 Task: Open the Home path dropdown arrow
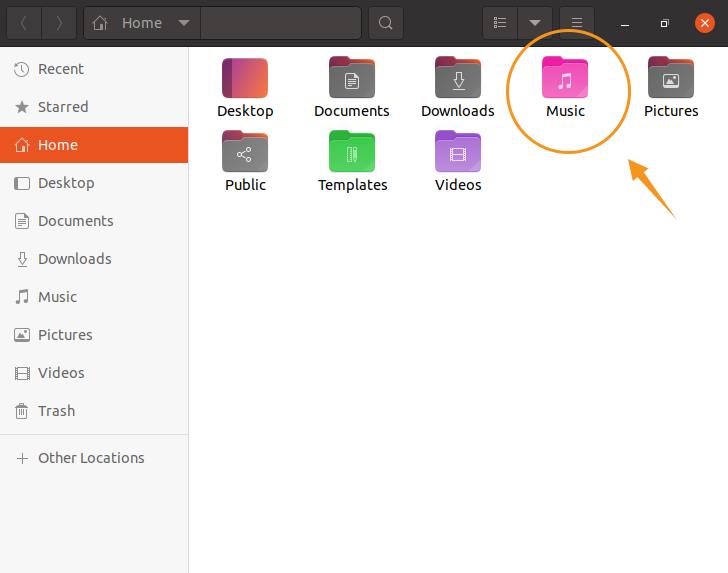tap(184, 23)
